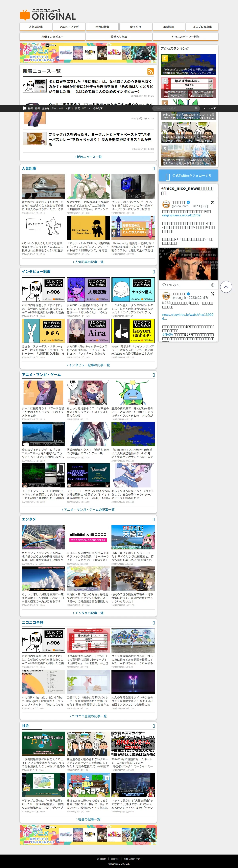The height and width of the screenshot is (868, 238).
Task: Open the rank 1 Minecraft ranking thumbnail
Action: 188,65
